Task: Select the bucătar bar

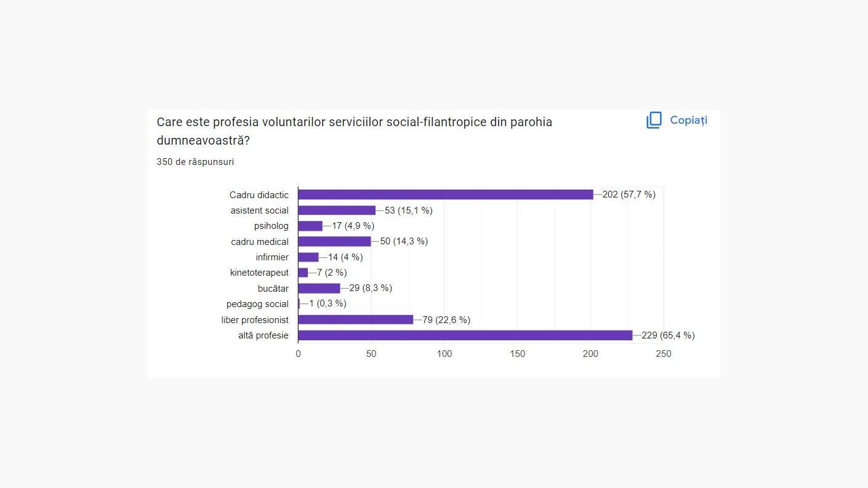Action: pos(319,288)
